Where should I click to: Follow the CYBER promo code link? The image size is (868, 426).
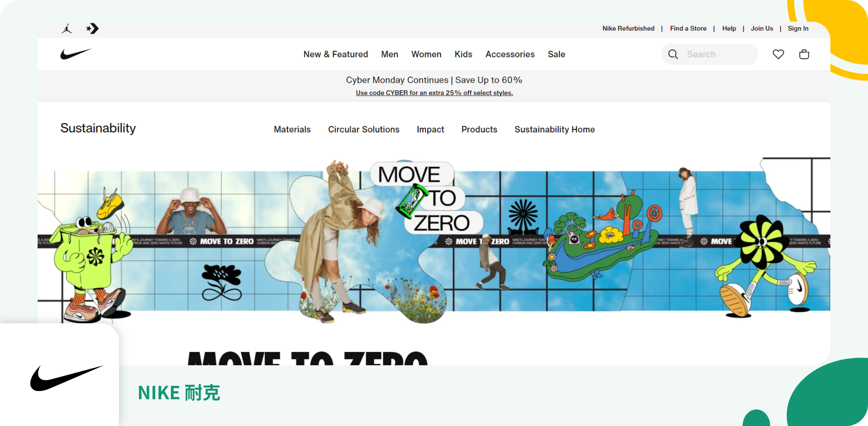(x=434, y=93)
